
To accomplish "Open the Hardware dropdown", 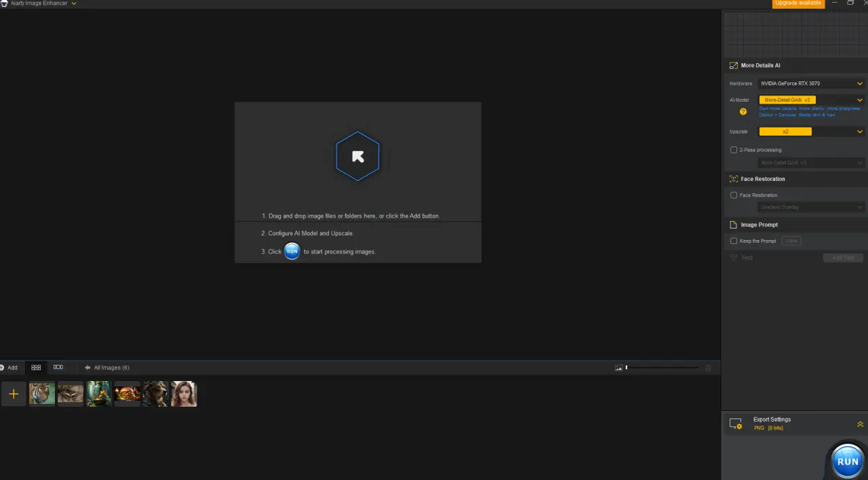I will click(811, 83).
